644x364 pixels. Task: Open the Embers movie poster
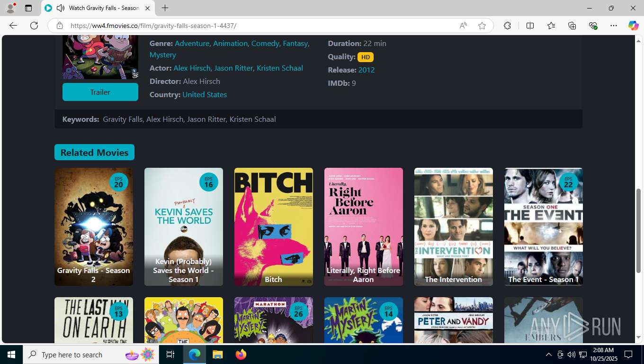(x=544, y=320)
